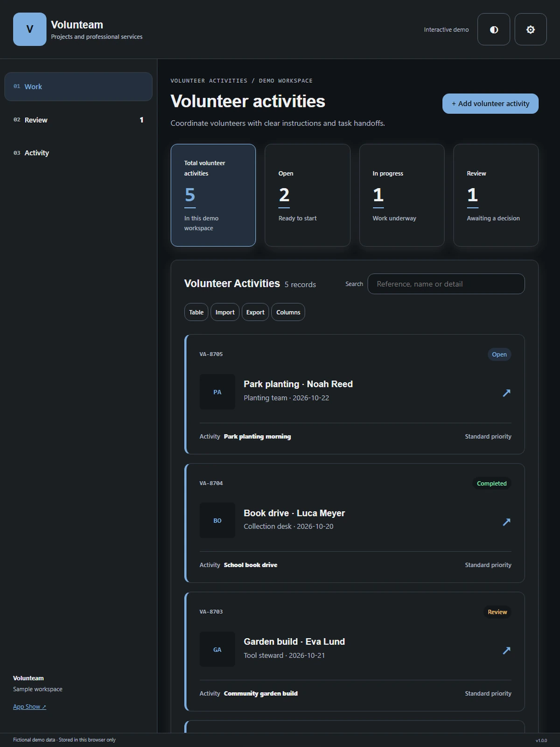Screen dimensions: 560x747
Task: Click the Volunteer Activities / Demo Workspace breadcrumb
Action: [241, 81]
